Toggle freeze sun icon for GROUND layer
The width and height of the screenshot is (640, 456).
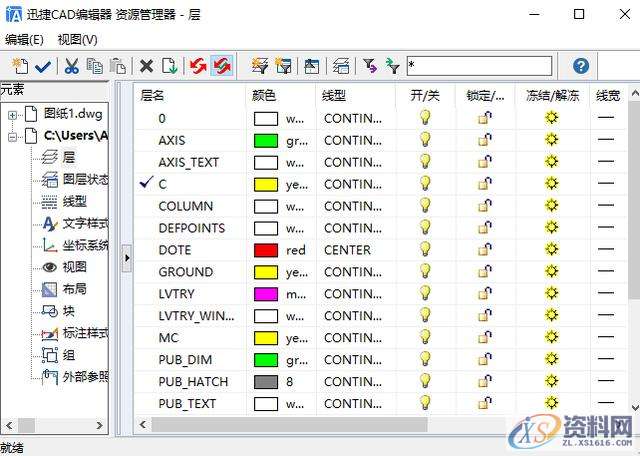pos(550,272)
